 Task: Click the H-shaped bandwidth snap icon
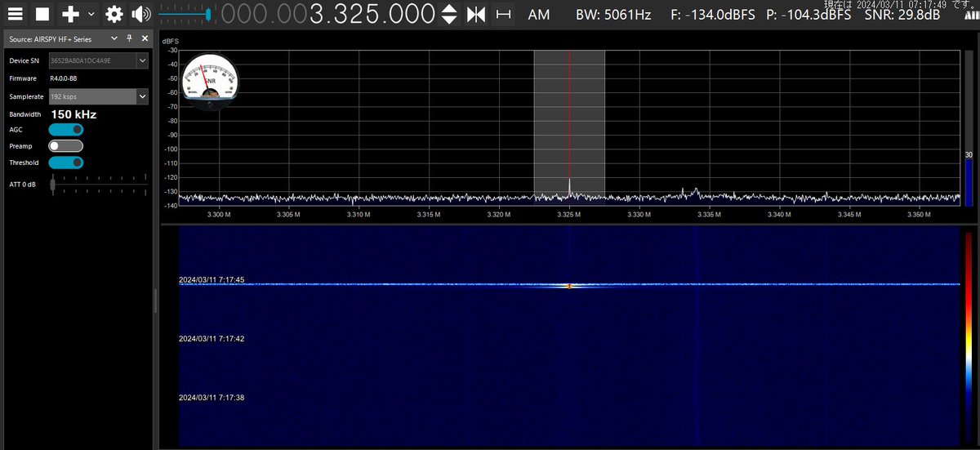504,14
